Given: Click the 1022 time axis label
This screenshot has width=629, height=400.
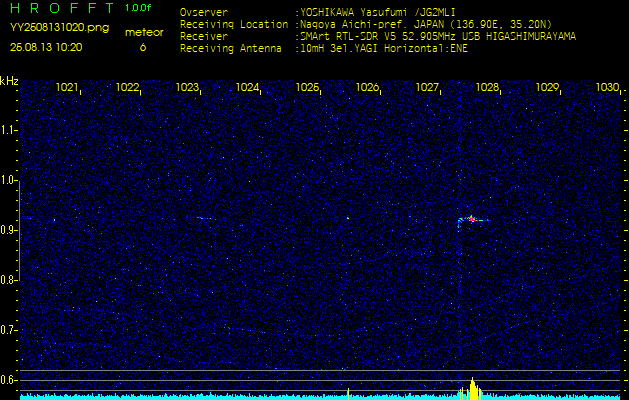Looking at the screenshot, I should pos(127,87).
